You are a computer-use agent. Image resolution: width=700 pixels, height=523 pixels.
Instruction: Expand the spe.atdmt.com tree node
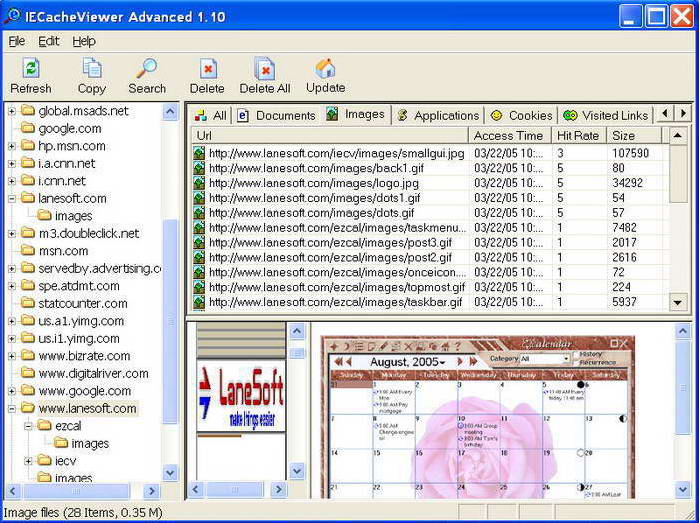click(x=12, y=286)
